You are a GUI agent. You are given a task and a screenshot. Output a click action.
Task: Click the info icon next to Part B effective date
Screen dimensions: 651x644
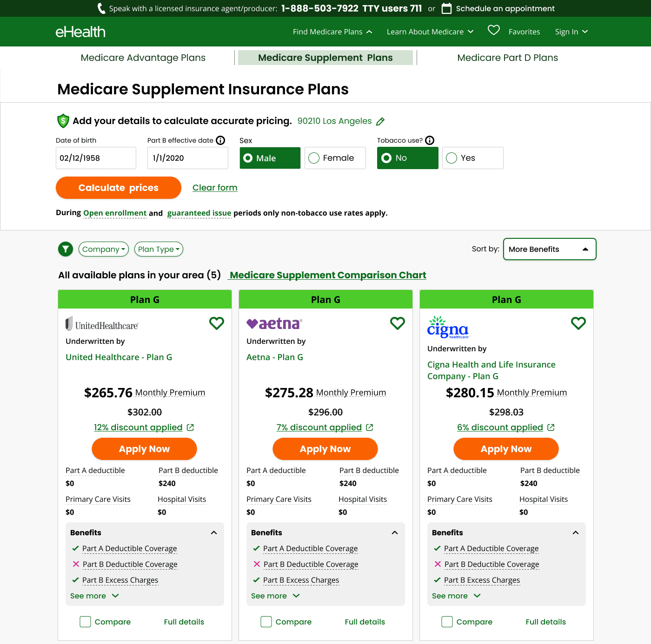pos(221,140)
